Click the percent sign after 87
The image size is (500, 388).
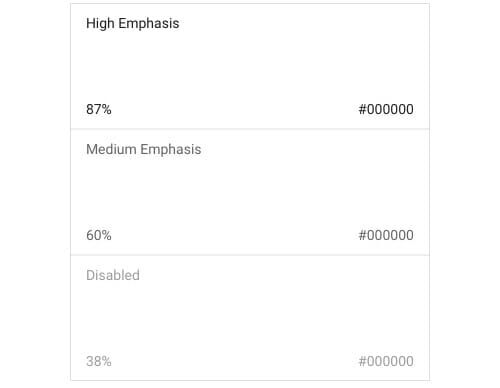tap(106, 109)
